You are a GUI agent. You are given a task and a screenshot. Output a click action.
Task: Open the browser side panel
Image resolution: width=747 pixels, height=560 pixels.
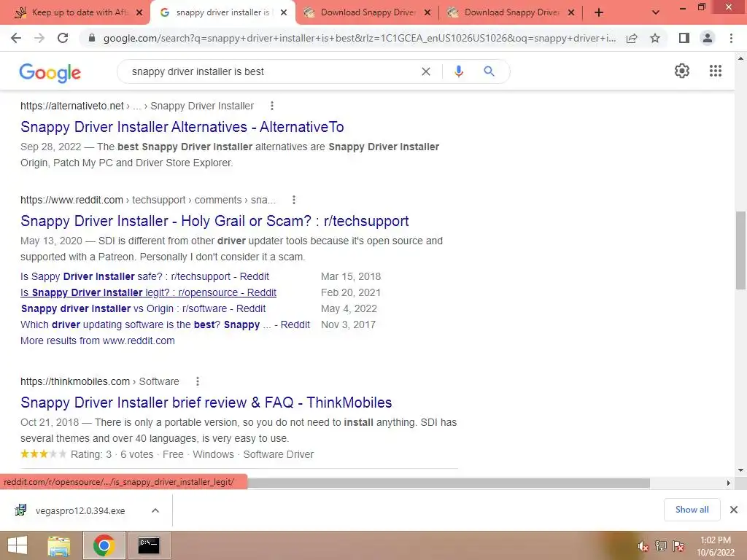tap(684, 38)
